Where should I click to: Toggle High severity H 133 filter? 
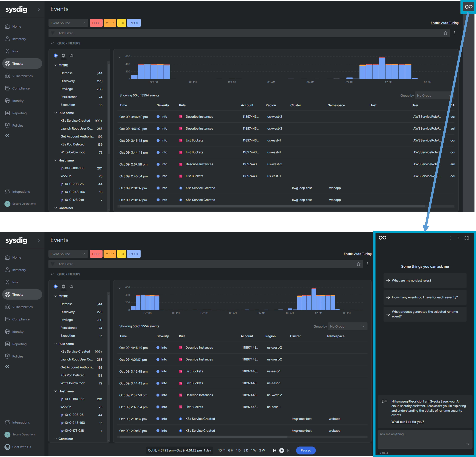pyautogui.click(x=96, y=254)
